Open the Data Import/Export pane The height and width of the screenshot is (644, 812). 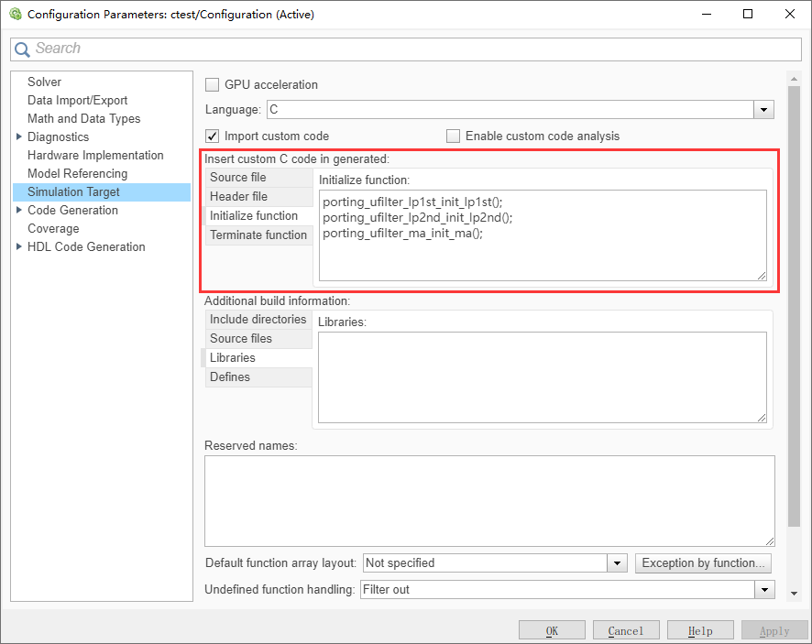click(x=77, y=101)
